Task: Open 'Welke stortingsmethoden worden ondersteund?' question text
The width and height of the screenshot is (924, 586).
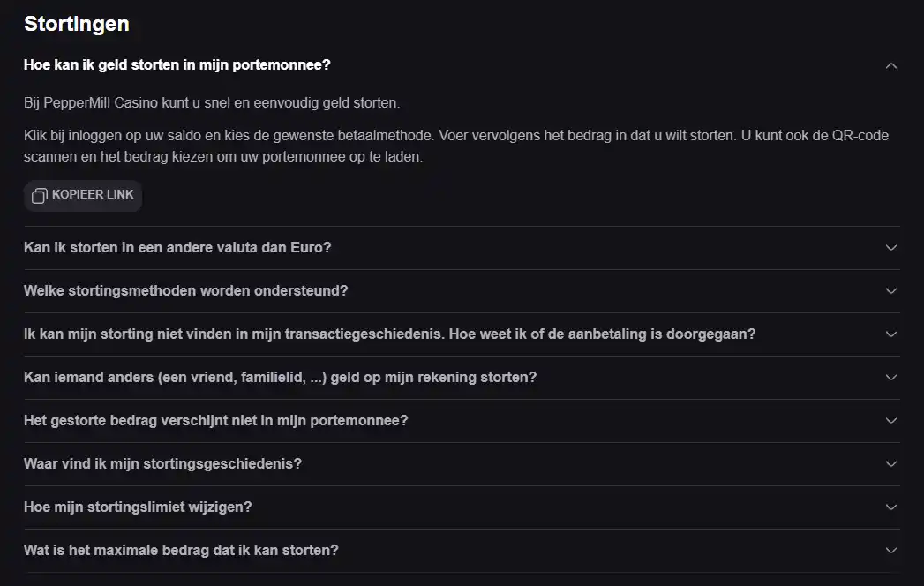Action: point(185,290)
